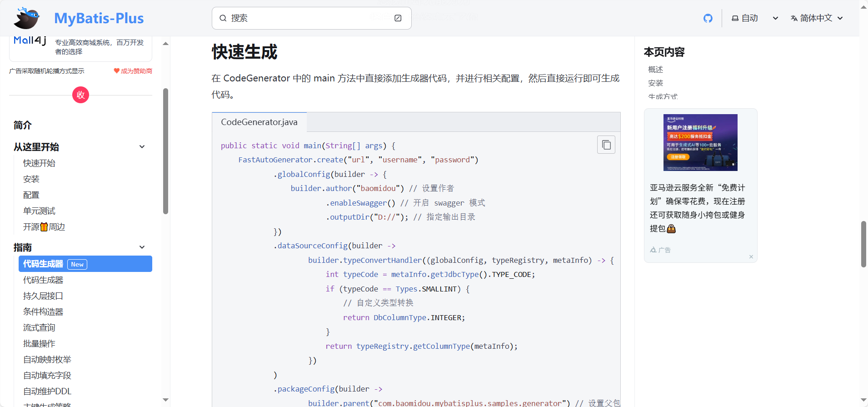The height and width of the screenshot is (407, 868).
Task: Open the 自动 theme mode dropdown
Action: pyautogui.click(x=755, y=18)
